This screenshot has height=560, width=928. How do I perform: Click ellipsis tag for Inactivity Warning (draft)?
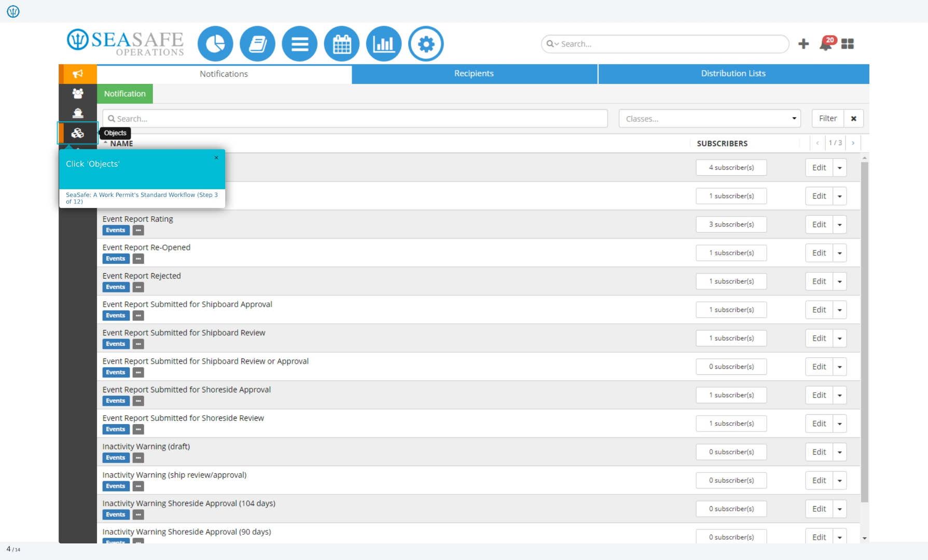point(138,458)
